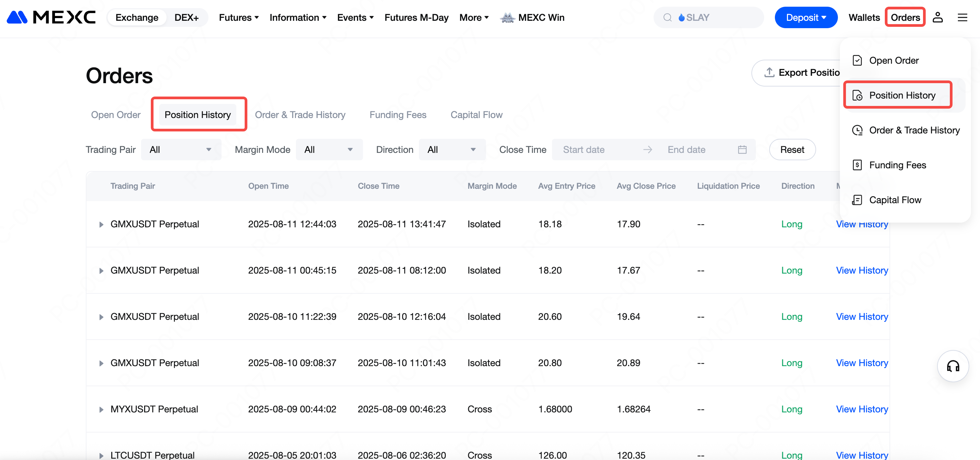The image size is (980, 460).
Task: Click View History for MYXUSDT row
Action: click(862, 409)
